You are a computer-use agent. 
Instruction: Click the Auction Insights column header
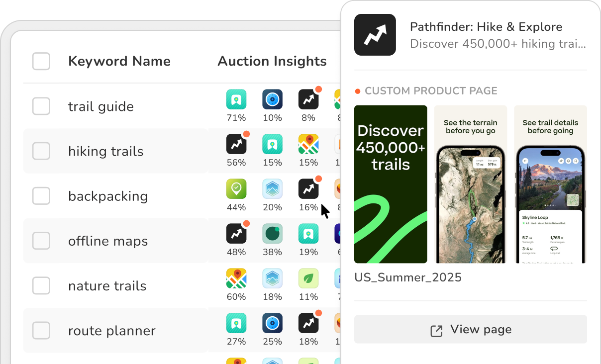(x=272, y=61)
